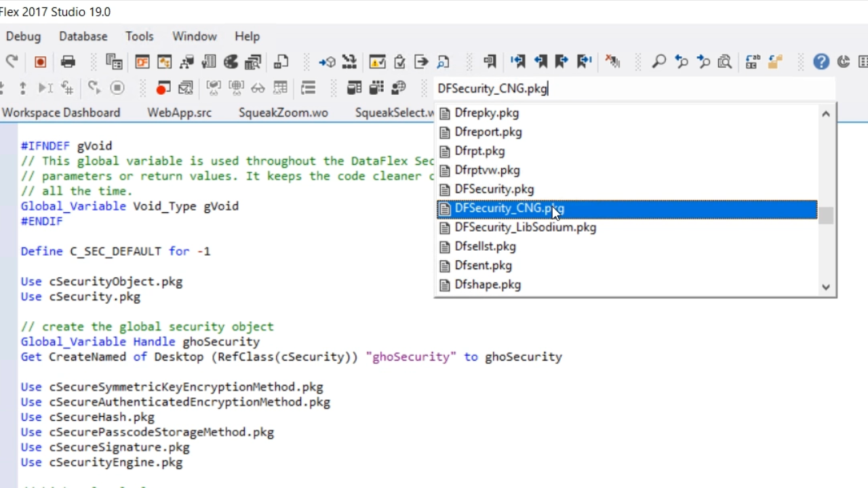The height and width of the screenshot is (488, 868).
Task: Open the Database menu
Action: pyautogui.click(x=83, y=37)
